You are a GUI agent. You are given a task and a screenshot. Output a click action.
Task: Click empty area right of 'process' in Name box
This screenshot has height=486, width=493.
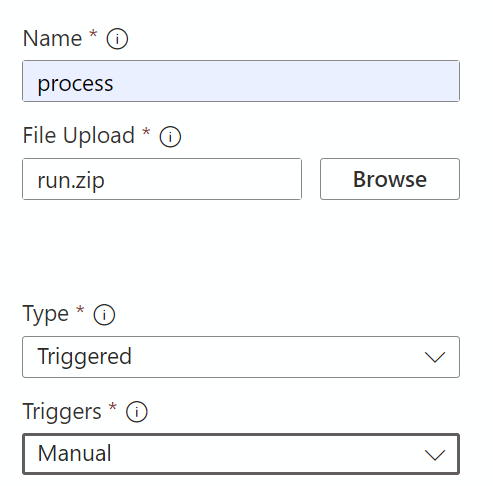click(287, 81)
